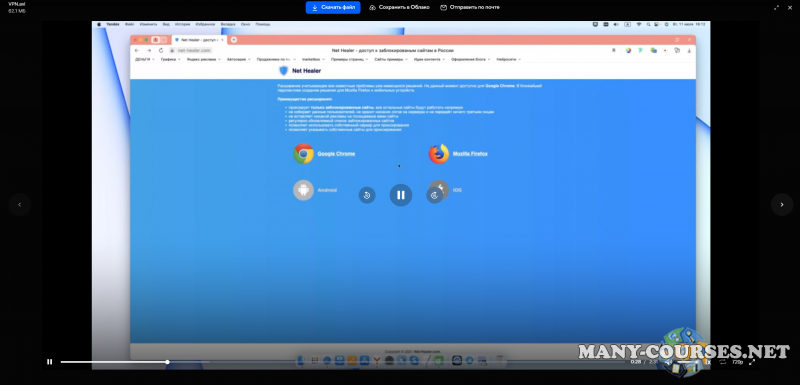Pause the video with the center button
The image size is (800, 385).
401,195
